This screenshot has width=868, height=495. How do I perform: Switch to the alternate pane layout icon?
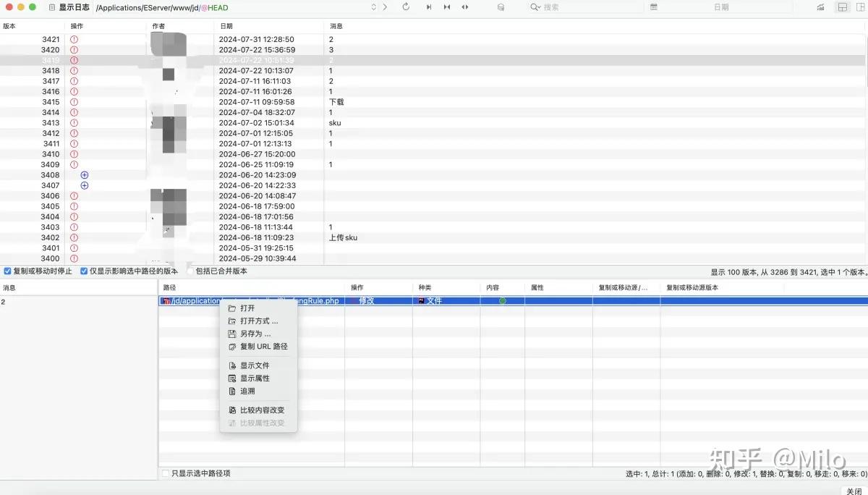click(859, 7)
